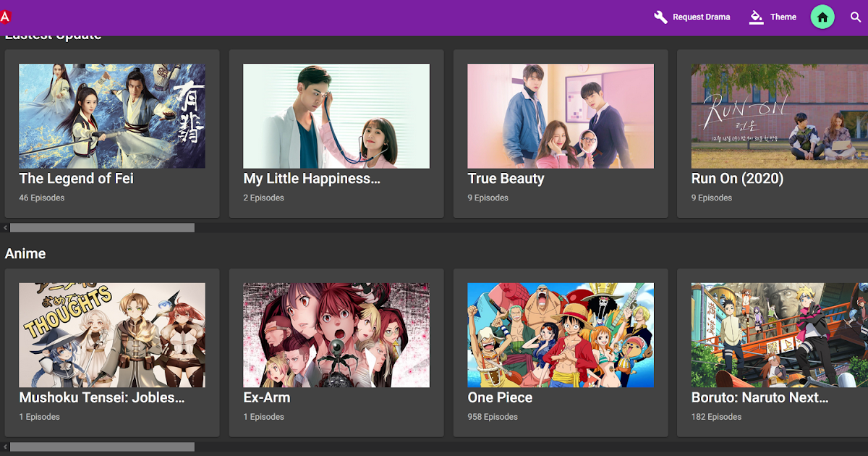Open search with the magnifier icon
Viewport: 868px width, 456px height.
(x=856, y=17)
